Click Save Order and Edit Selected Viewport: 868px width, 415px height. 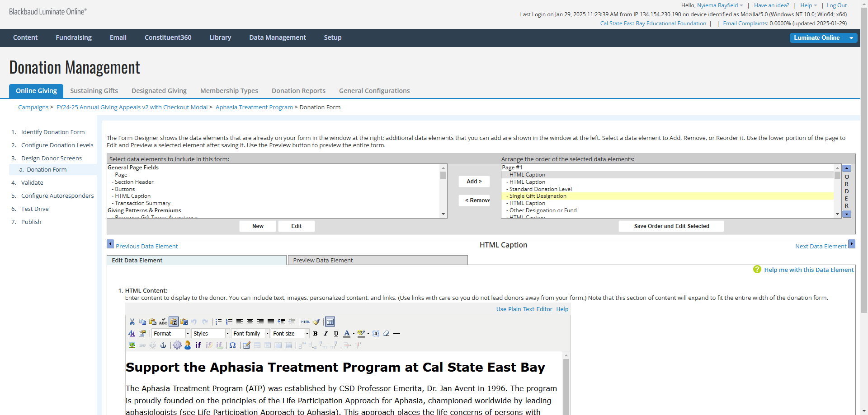click(671, 226)
